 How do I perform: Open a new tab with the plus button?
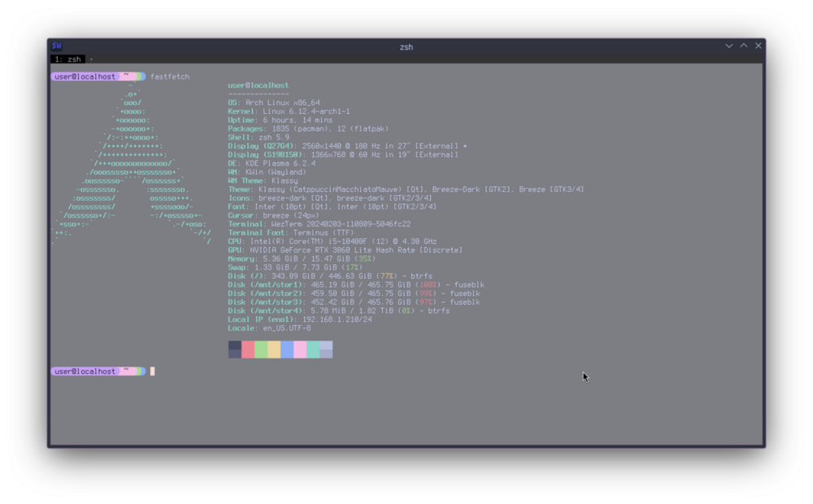[x=91, y=59]
